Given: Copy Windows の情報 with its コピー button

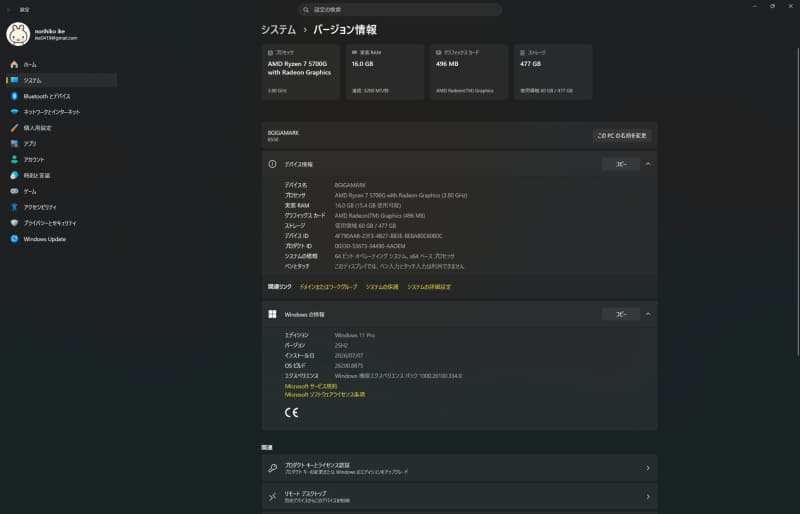Looking at the screenshot, I should coord(621,314).
